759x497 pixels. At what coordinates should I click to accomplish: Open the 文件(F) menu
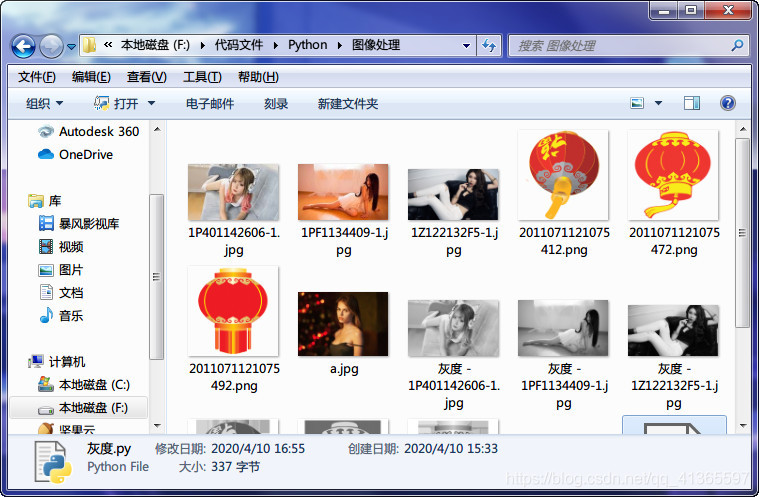click(37, 77)
